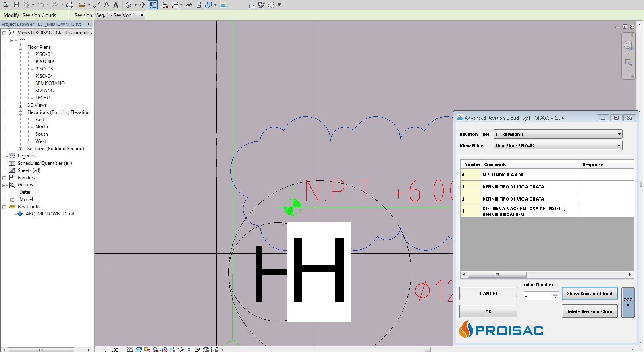Click the Detail Level icon in view bar
This screenshot has height=352, width=644.
[130, 349]
